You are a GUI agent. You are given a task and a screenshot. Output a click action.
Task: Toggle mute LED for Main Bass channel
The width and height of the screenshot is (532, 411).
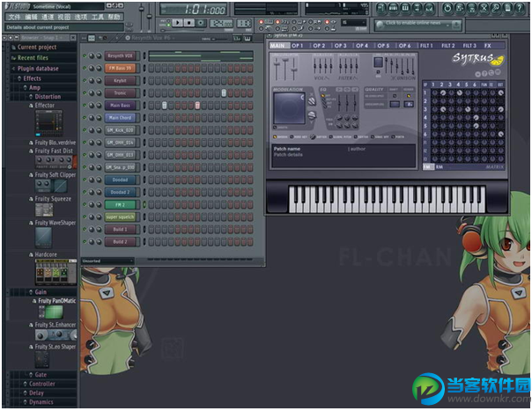click(x=85, y=106)
